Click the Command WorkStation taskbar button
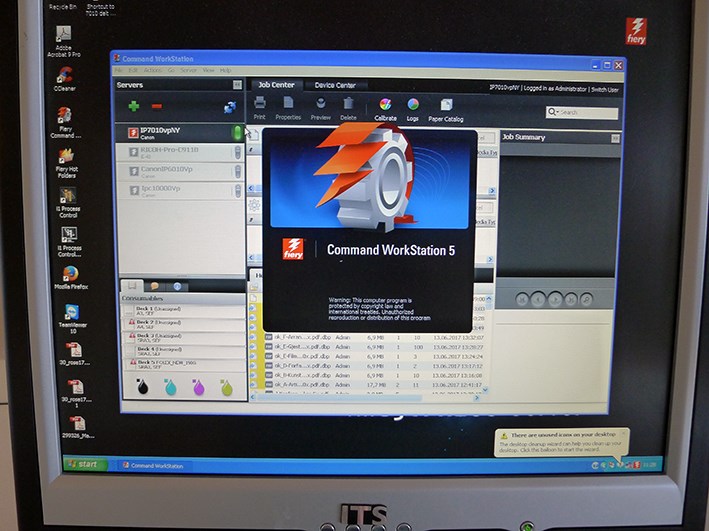Image resolution: width=709 pixels, height=531 pixels. (153, 465)
